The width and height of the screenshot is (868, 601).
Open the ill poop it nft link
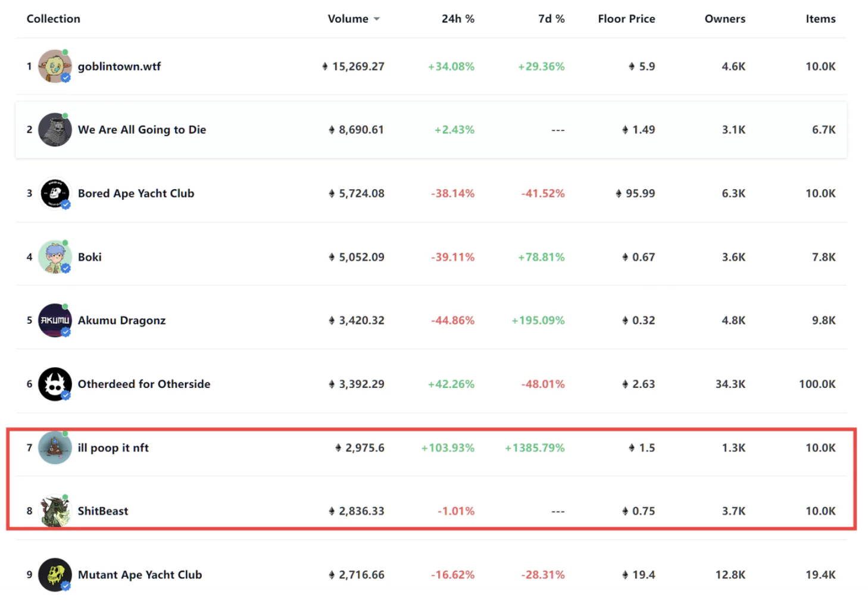[x=113, y=447]
